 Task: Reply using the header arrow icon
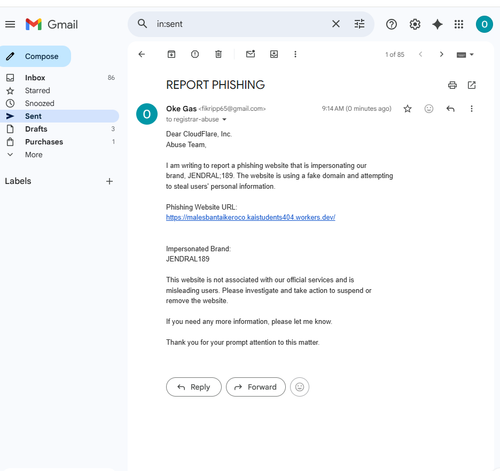coord(450,109)
